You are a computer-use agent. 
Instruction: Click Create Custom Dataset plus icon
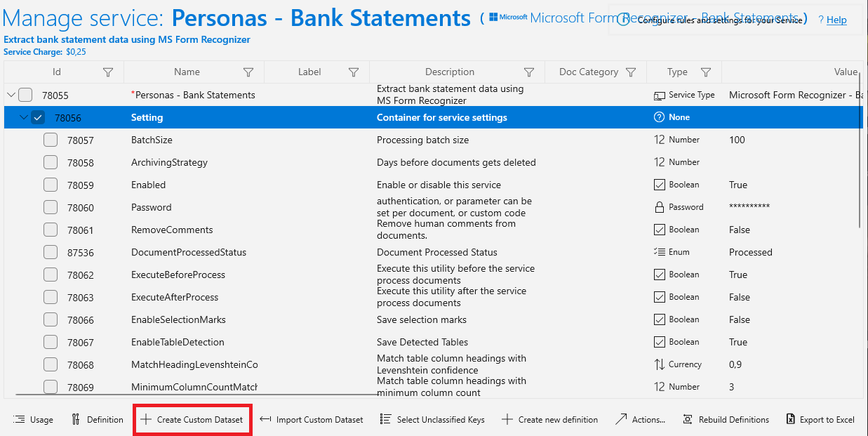pos(146,419)
